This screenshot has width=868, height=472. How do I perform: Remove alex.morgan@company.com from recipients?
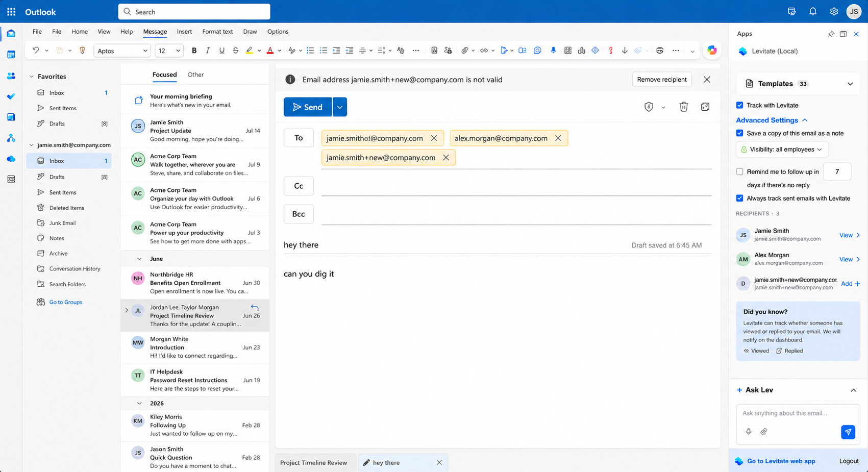558,138
